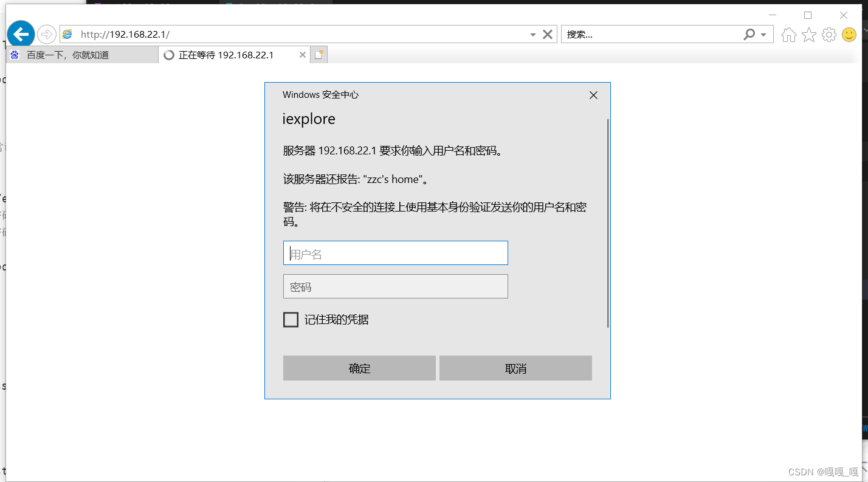The width and height of the screenshot is (868, 482).
Task: Open the search provider dropdown arrow
Action: [763, 35]
